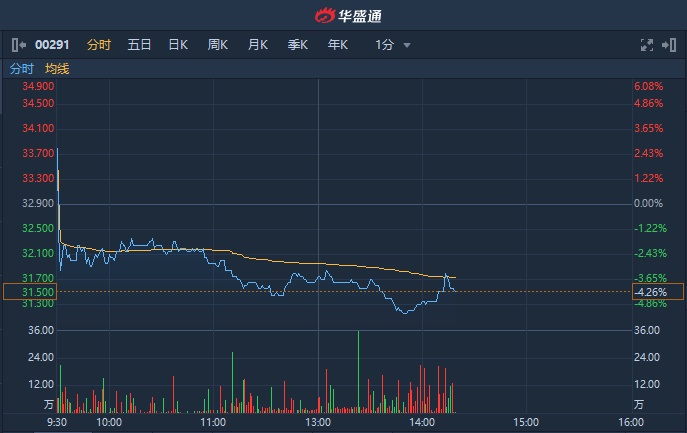Select the 月K monthly chart tab
This screenshot has height=433, width=687.
(x=258, y=45)
